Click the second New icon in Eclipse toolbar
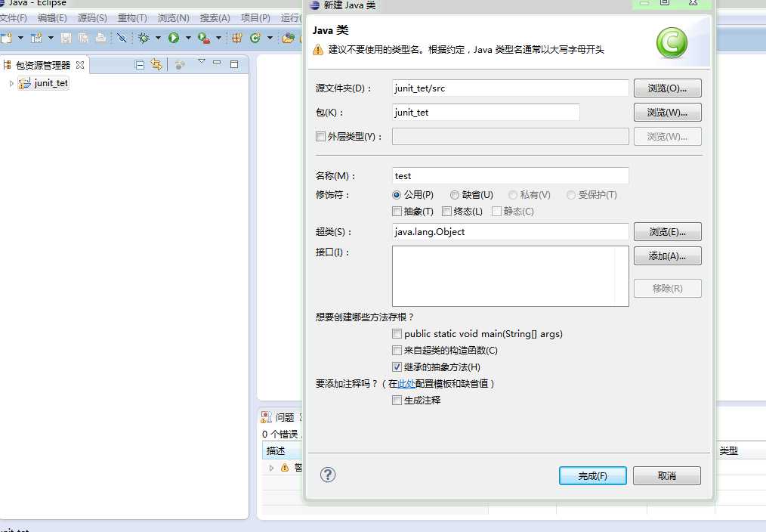766x532 pixels. (37, 38)
